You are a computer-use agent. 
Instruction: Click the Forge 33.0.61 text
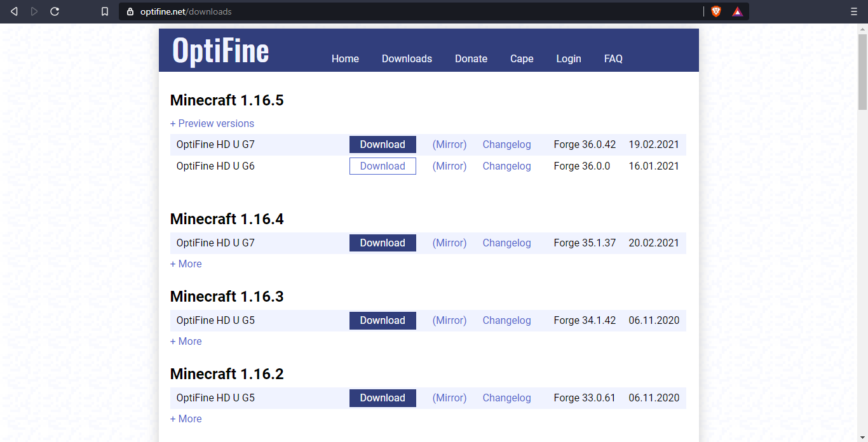pos(585,398)
